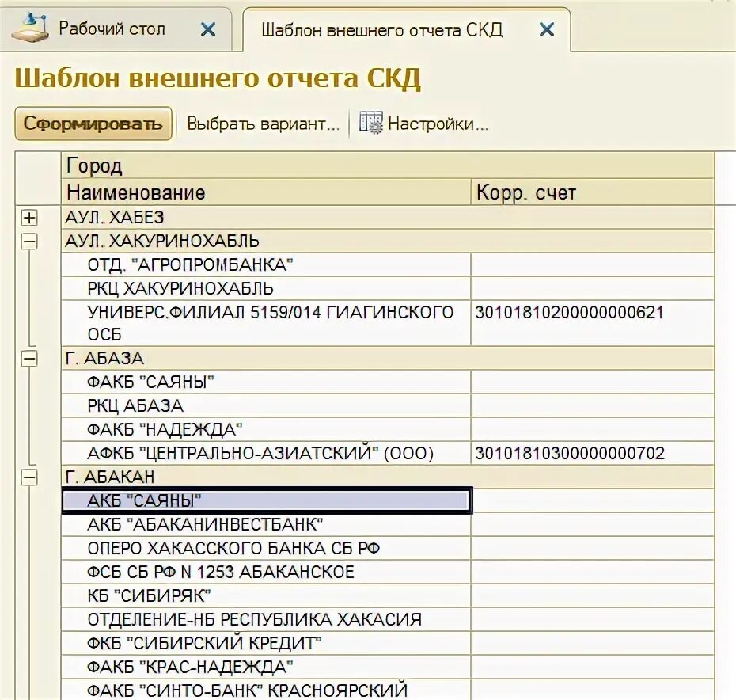
Task: Select the АУЛ. ХАКУРИНОХАБЛЬ row
Action: click(x=388, y=241)
